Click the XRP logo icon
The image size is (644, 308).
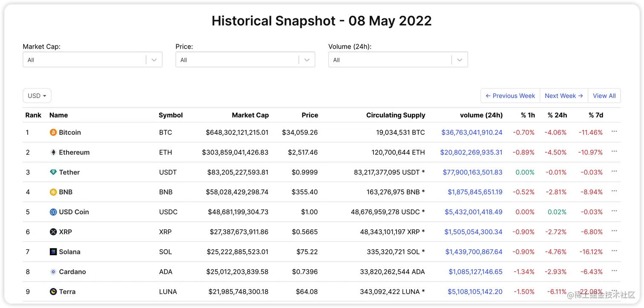pyautogui.click(x=53, y=232)
